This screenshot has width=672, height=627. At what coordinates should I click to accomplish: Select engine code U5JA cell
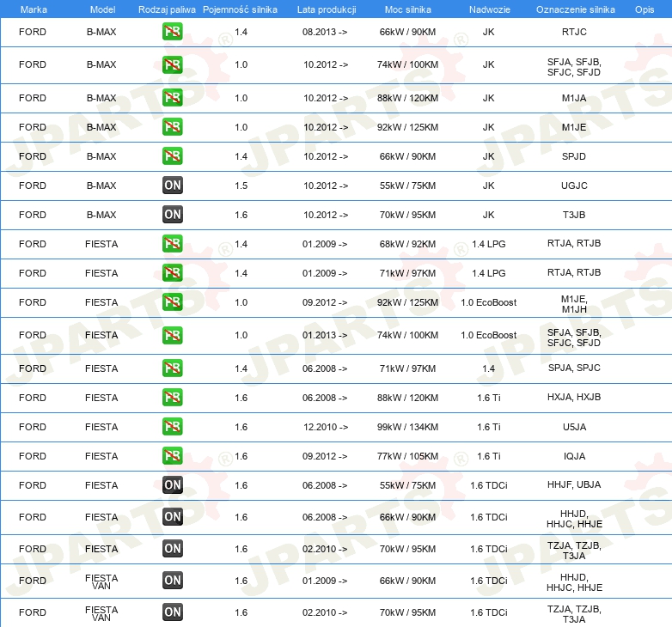(574, 427)
